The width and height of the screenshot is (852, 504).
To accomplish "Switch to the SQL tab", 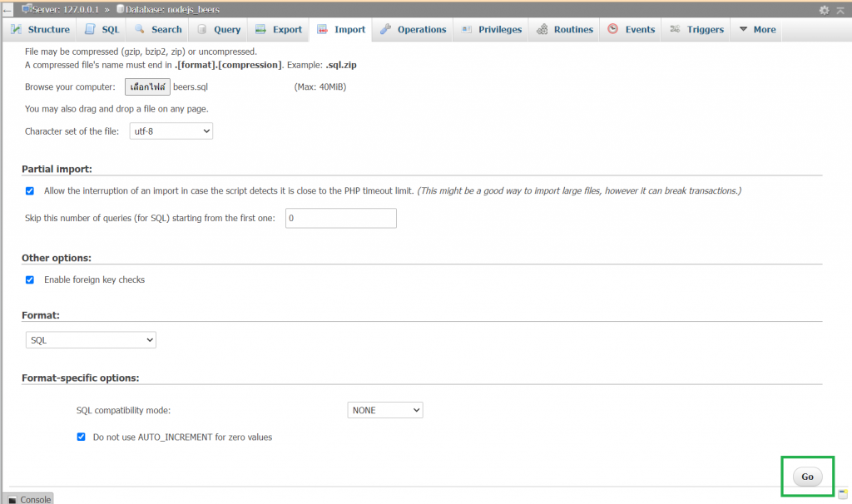I will (x=102, y=29).
